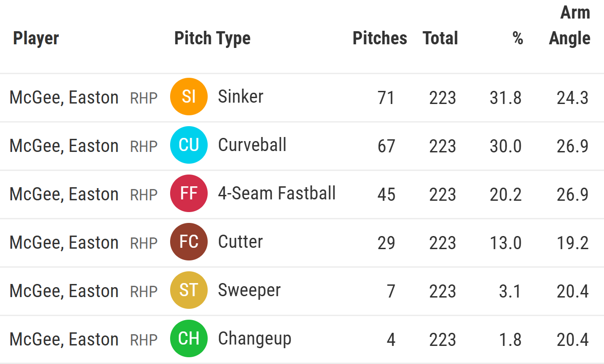The width and height of the screenshot is (604, 364).
Task: Click the orange SI Sinker icon
Action: 189,97
